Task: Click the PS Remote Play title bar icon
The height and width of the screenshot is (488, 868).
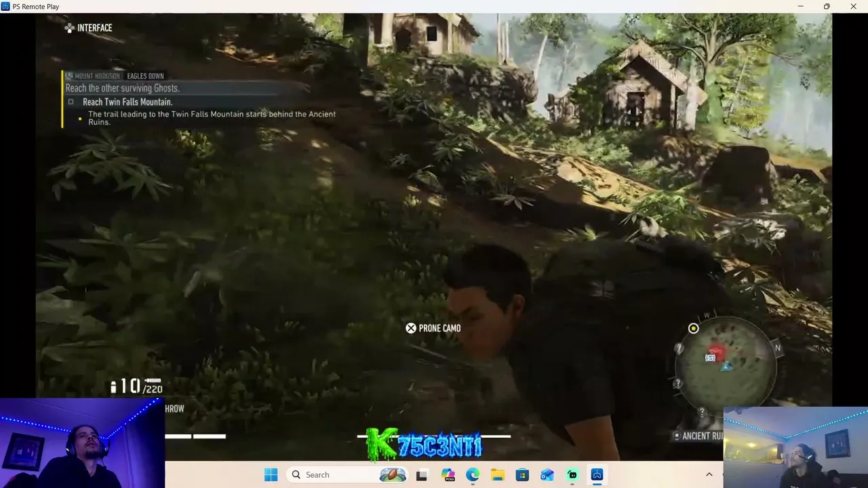Action: (5, 7)
